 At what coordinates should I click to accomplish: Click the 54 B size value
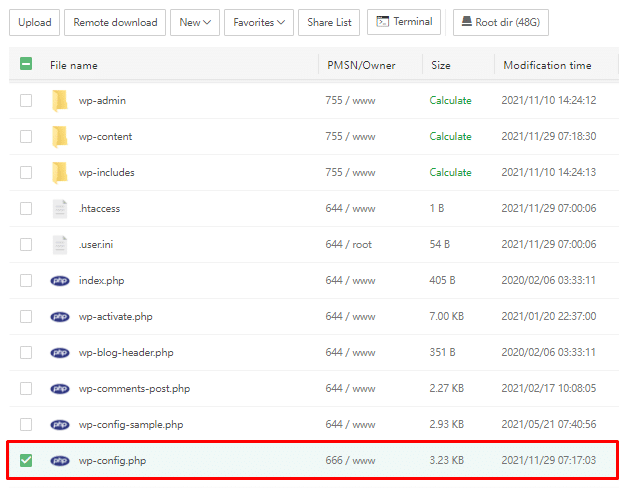tap(440, 244)
